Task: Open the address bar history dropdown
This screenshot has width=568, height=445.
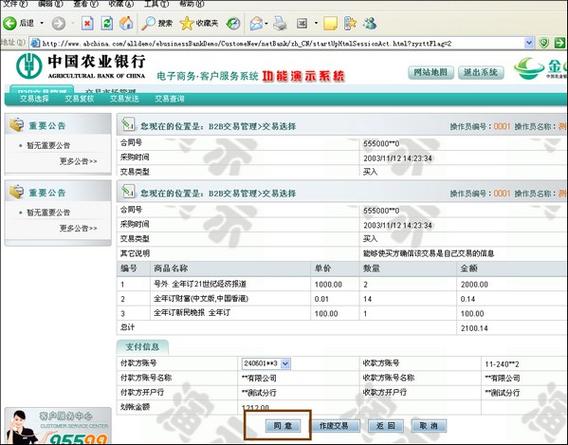Action: (529, 43)
